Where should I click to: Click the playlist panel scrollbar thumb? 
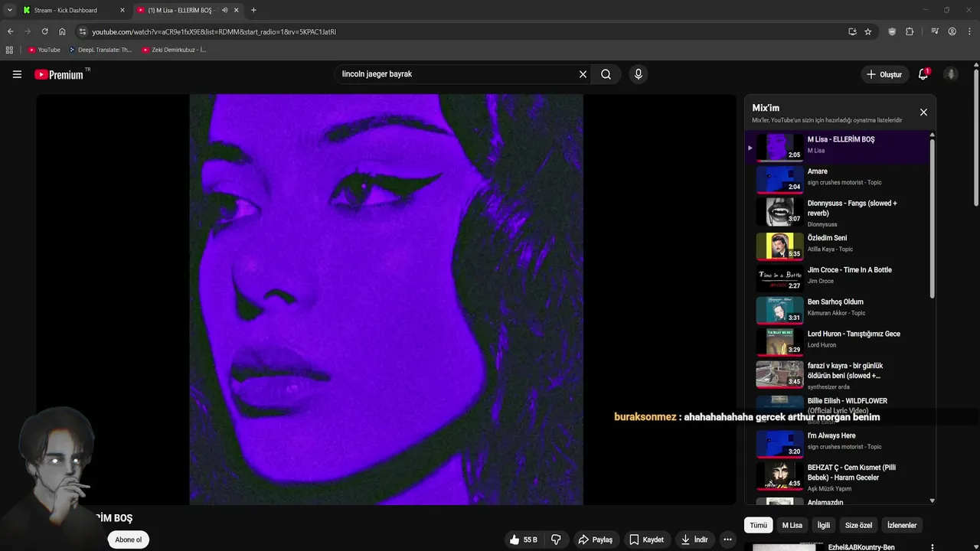point(932,218)
